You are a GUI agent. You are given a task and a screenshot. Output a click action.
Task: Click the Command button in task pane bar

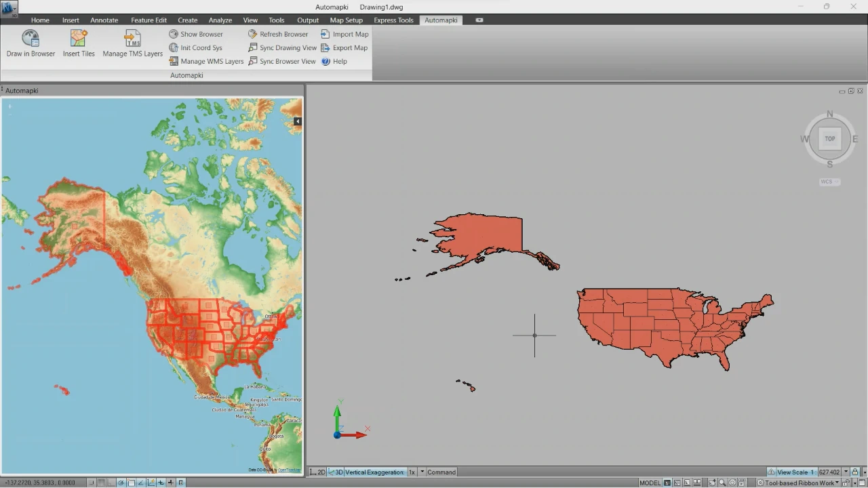point(441,472)
